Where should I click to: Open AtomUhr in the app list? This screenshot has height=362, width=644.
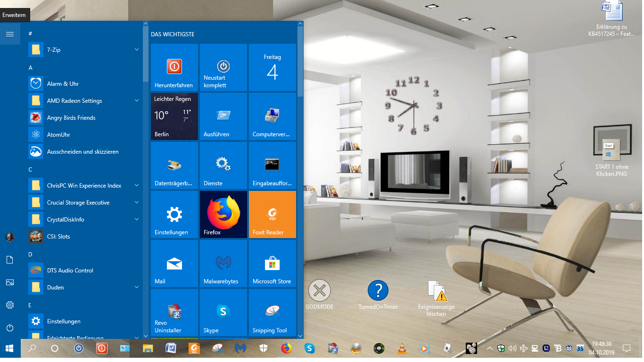(85, 134)
